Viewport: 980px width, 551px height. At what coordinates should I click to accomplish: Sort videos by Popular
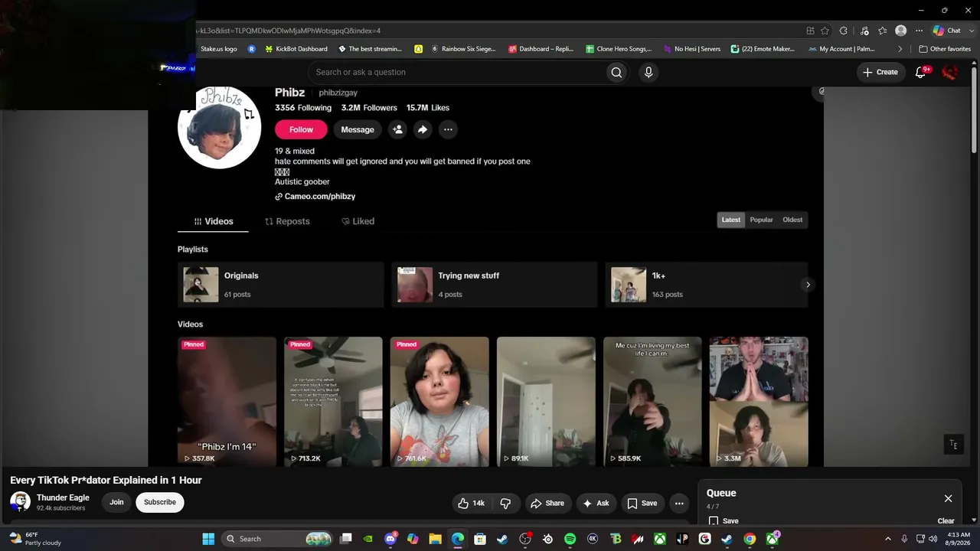tap(761, 220)
